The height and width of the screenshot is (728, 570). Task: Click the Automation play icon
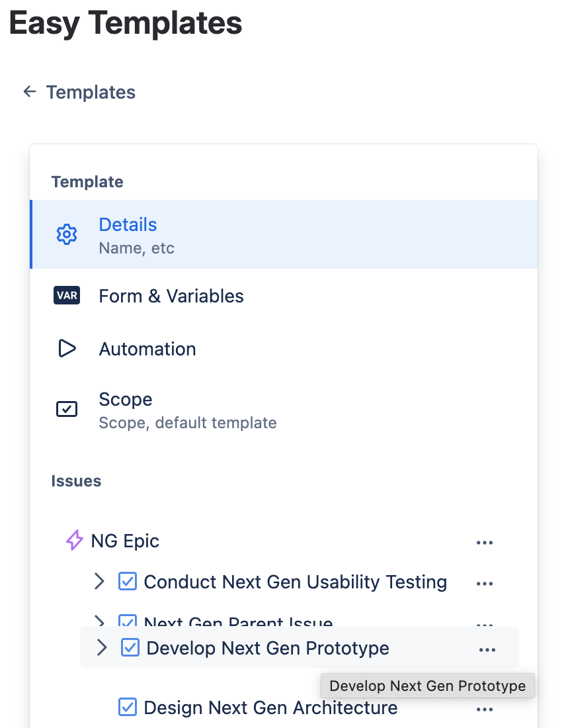[x=67, y=349]
